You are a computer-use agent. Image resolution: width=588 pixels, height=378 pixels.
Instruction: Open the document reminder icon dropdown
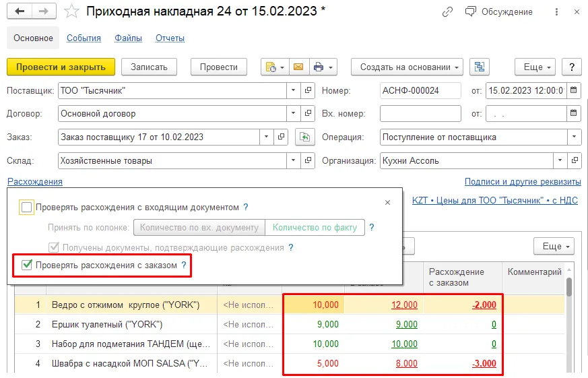(x=275, y=67)
